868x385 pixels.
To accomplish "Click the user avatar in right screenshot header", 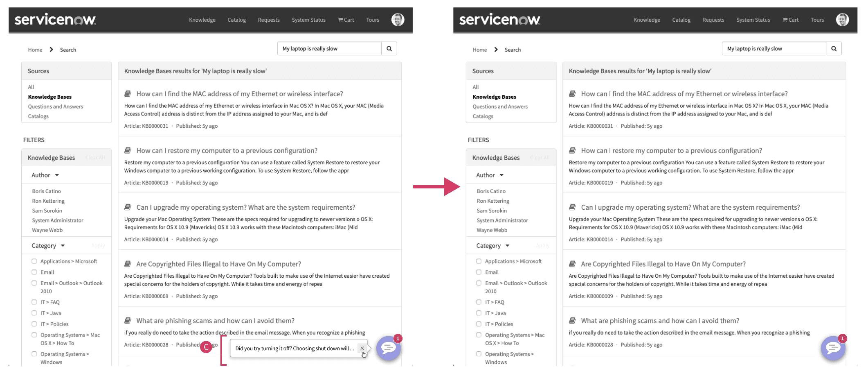I will click(x=842, y=20).
